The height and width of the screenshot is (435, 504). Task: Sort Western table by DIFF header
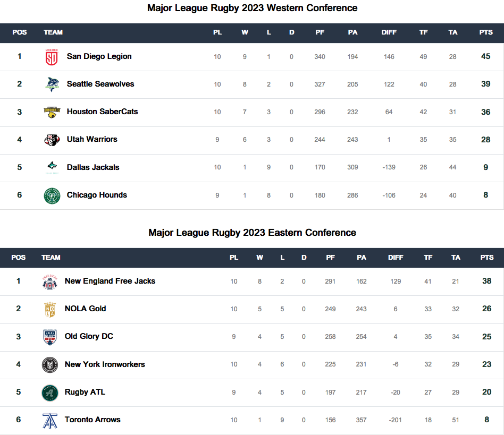389,32
